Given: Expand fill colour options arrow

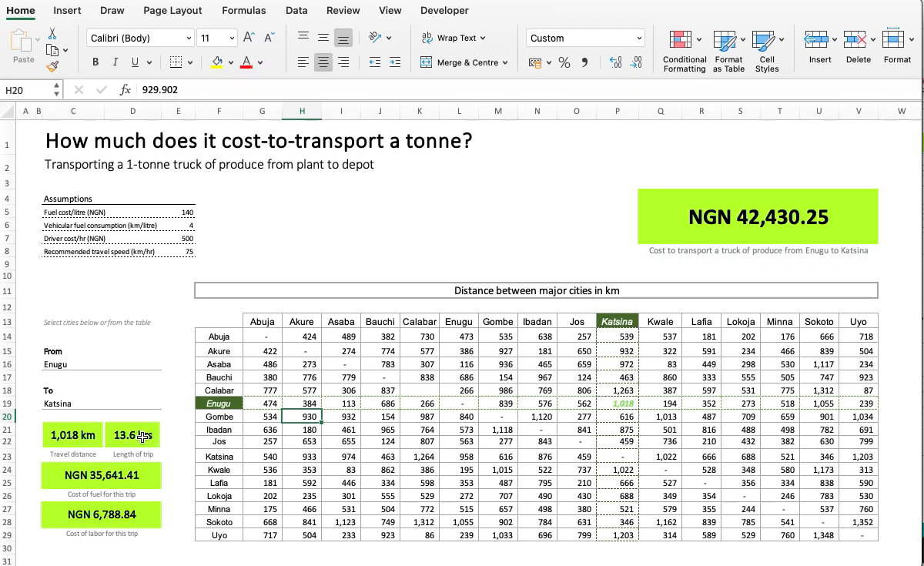Looking at the screenshot, I should (231, 62).
